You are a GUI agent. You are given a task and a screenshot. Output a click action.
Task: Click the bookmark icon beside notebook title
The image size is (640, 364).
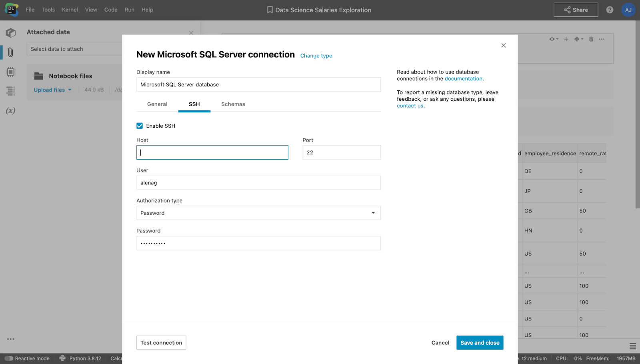[270, 10]
